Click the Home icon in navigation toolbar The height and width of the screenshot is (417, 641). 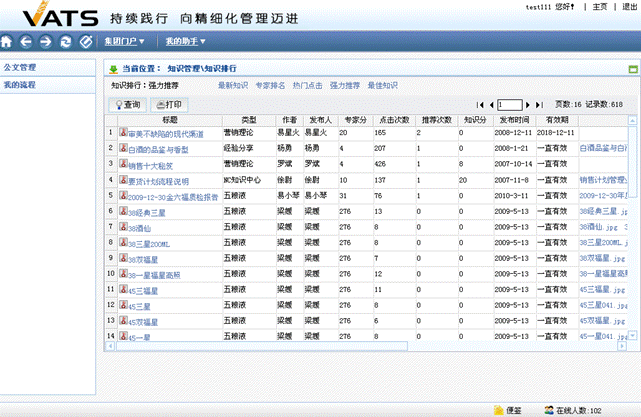[8, 42]
